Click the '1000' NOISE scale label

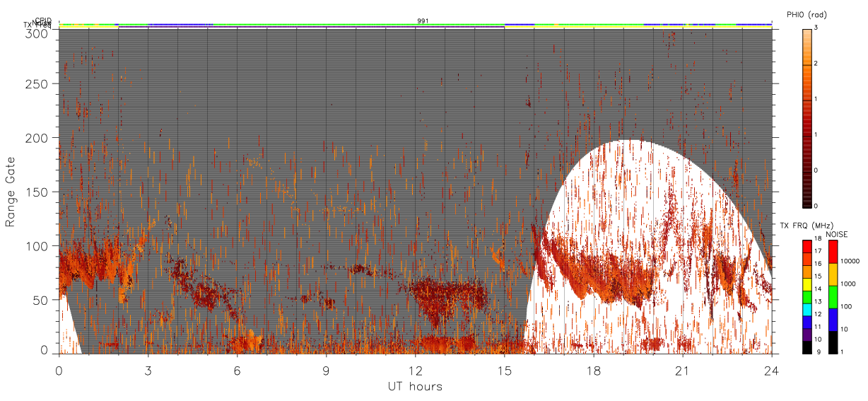[850, 284]
